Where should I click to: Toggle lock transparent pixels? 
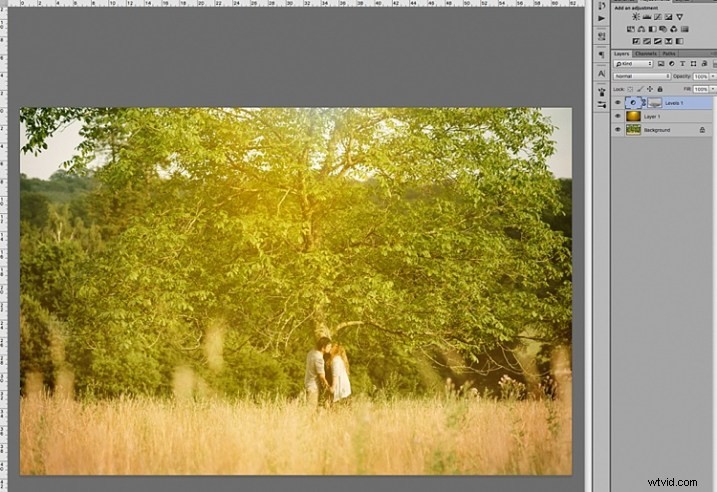630,89
